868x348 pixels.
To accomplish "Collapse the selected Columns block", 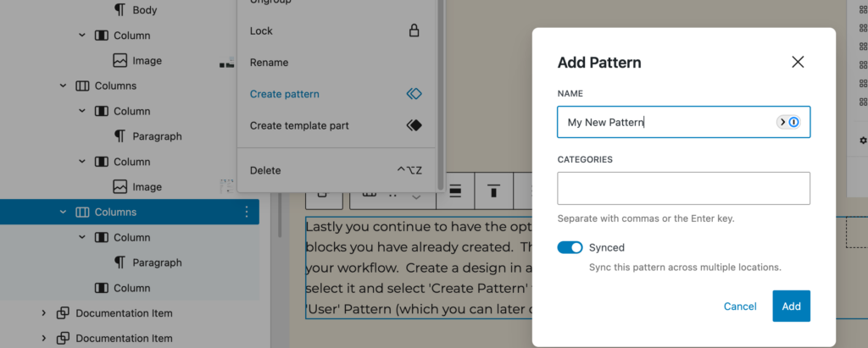I will coord(63,212).
